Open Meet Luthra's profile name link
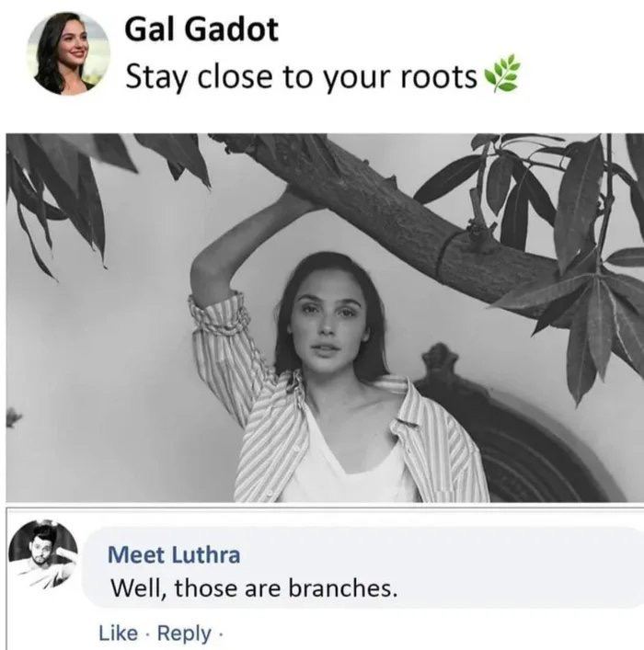The image size is (644, 650). 174,554
